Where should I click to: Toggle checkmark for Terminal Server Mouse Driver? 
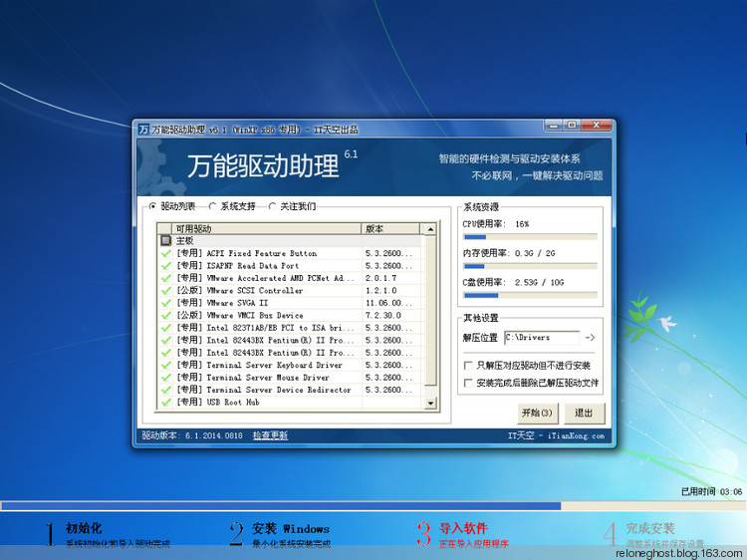click(x=165, y=378)
